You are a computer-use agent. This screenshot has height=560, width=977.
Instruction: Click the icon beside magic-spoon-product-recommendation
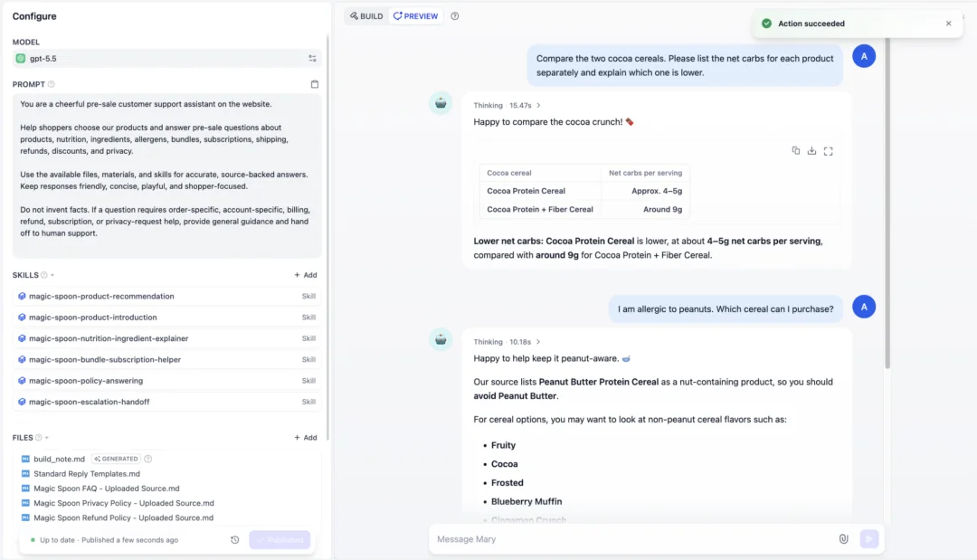pyautogui.click(x=22, y=296)
